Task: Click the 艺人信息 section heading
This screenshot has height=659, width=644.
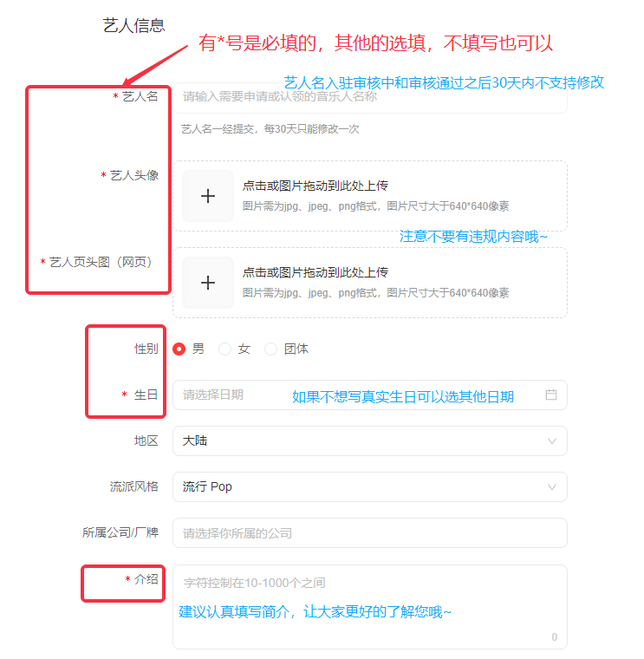Action: click(x=133, y=26)
